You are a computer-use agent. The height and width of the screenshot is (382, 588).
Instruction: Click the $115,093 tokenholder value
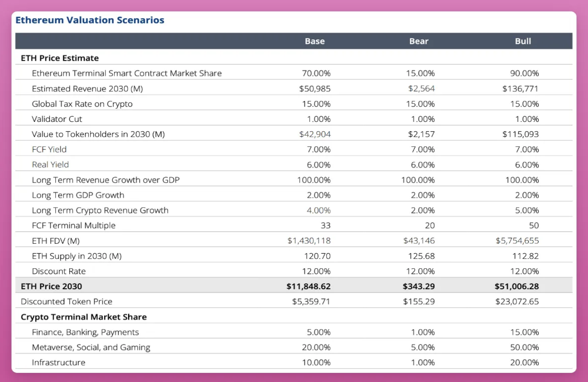(521, 134)
